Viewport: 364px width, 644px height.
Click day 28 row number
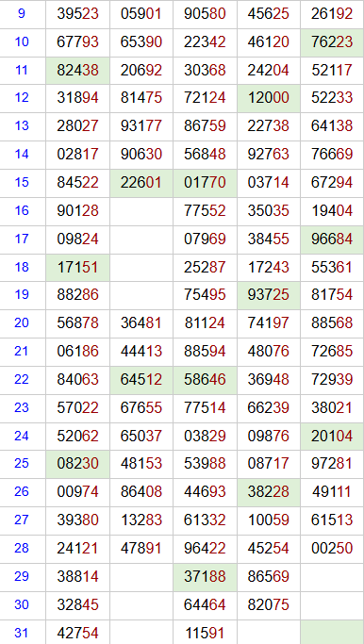coord(22,548)
